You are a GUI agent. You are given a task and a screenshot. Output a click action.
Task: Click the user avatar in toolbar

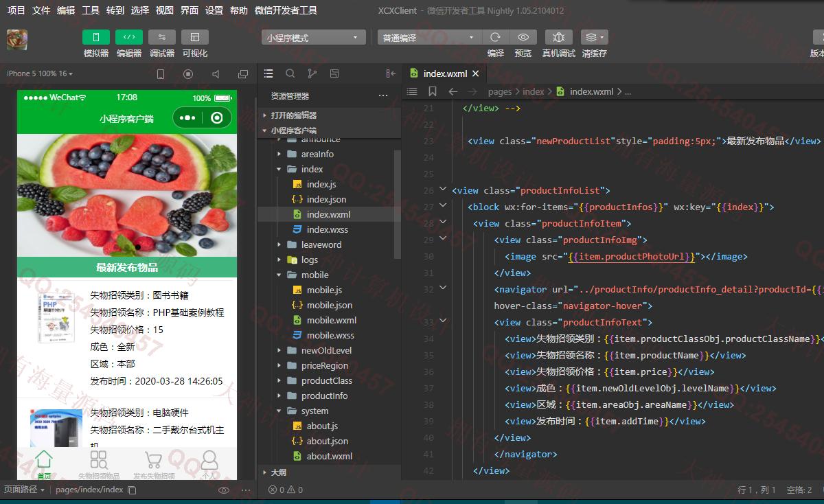[x=17, y=40]
